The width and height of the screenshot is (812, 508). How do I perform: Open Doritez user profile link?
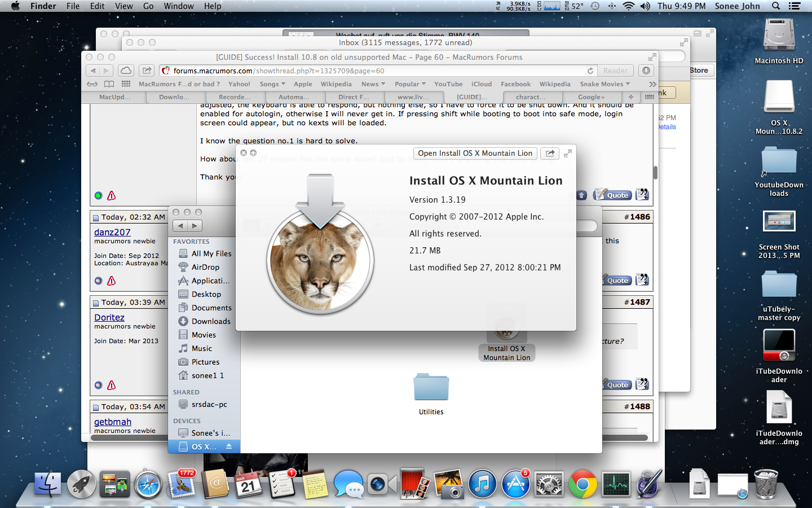point(109,317)
